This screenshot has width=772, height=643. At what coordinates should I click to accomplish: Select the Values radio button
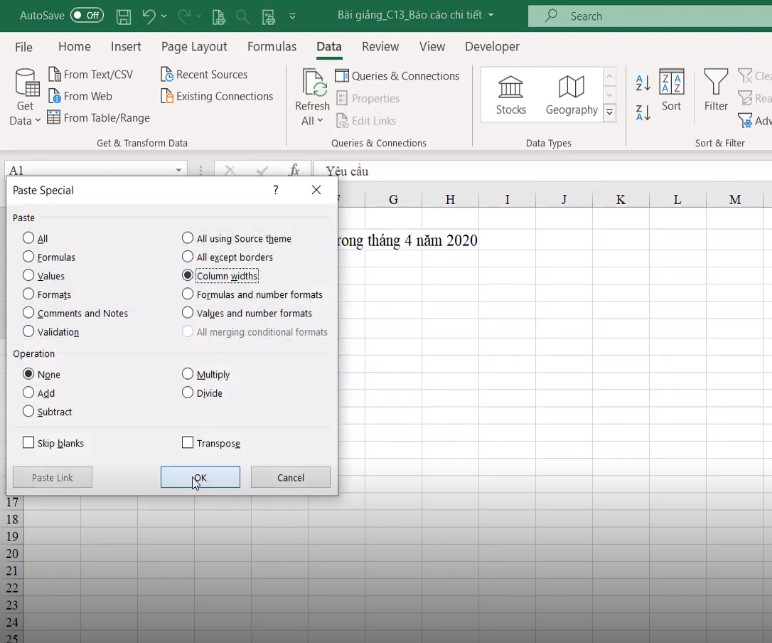pyautogui.click(x=28, y=275)
